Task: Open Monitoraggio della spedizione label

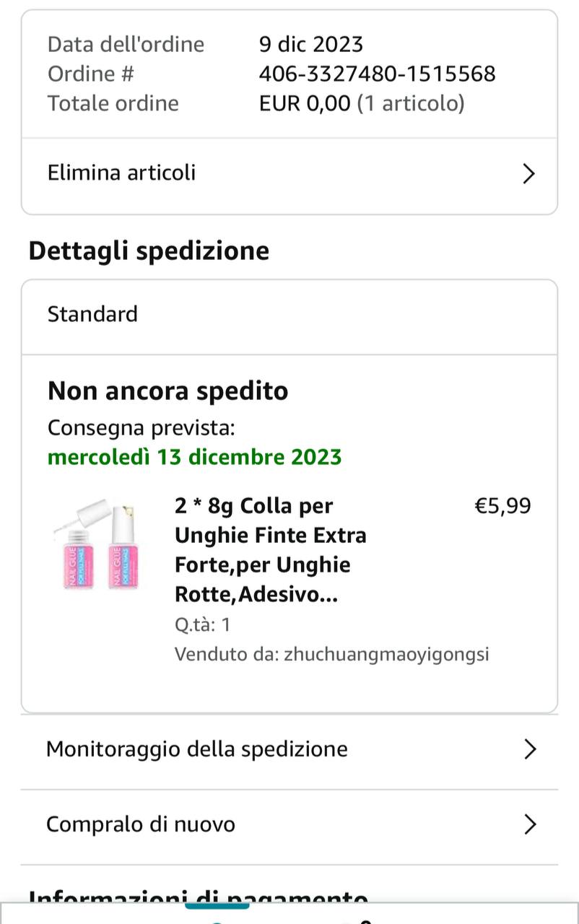Action: coord(197,749)
